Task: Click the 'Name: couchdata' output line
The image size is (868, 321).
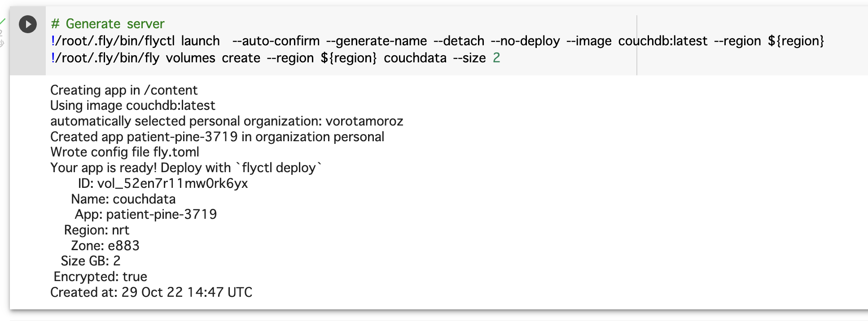Action: [123, 199]
